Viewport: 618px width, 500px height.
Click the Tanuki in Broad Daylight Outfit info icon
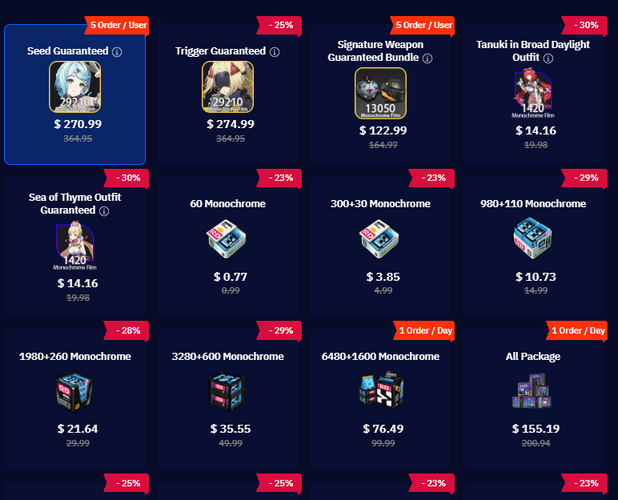tap(548, 59)
